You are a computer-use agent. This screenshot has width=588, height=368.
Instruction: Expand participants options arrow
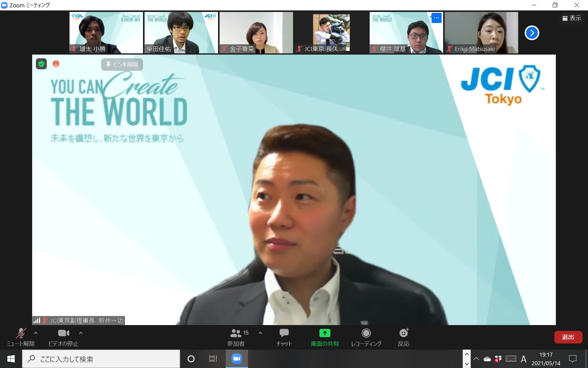(x=260, y=333)
